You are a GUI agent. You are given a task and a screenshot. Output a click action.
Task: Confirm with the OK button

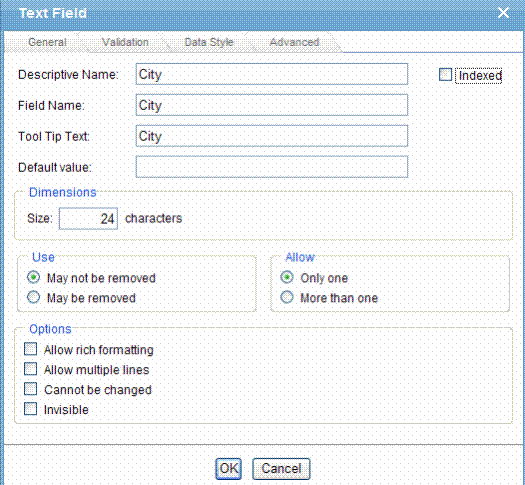point(229,469)
